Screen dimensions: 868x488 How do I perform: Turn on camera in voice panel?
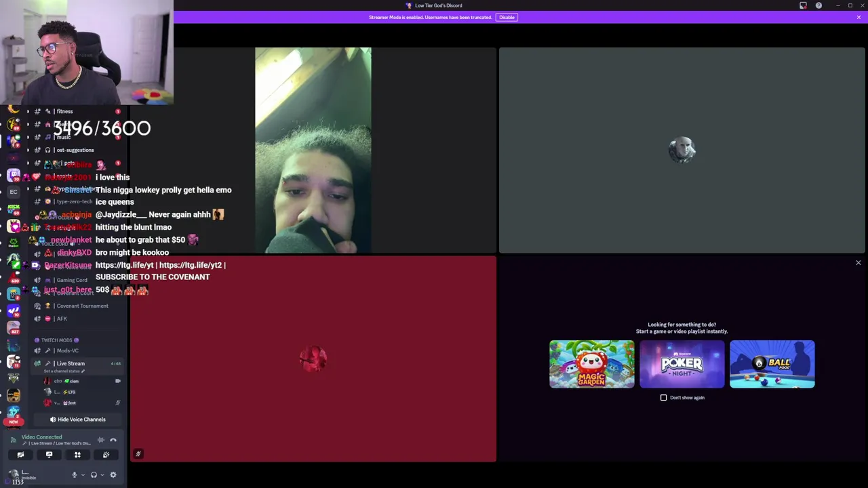click(x=20, y=455)
